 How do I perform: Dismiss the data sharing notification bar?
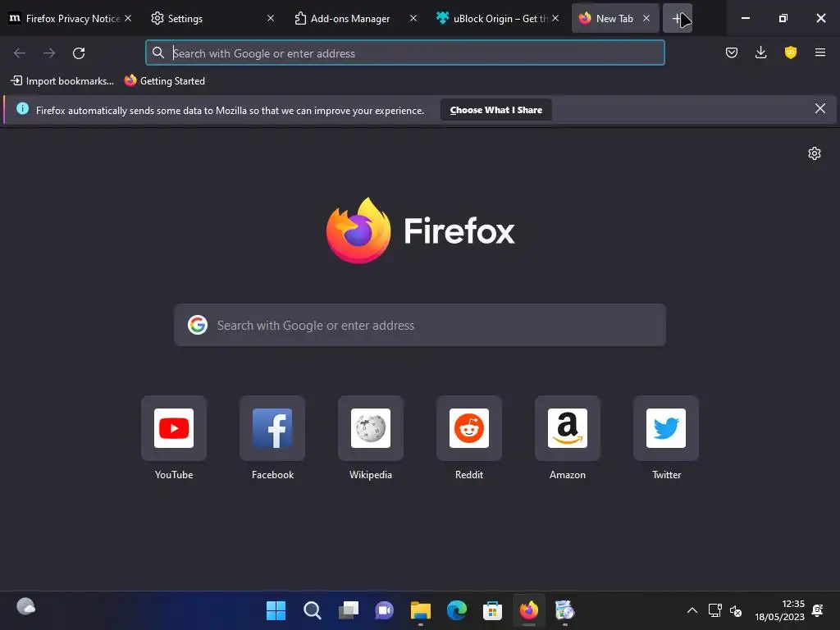820,109
